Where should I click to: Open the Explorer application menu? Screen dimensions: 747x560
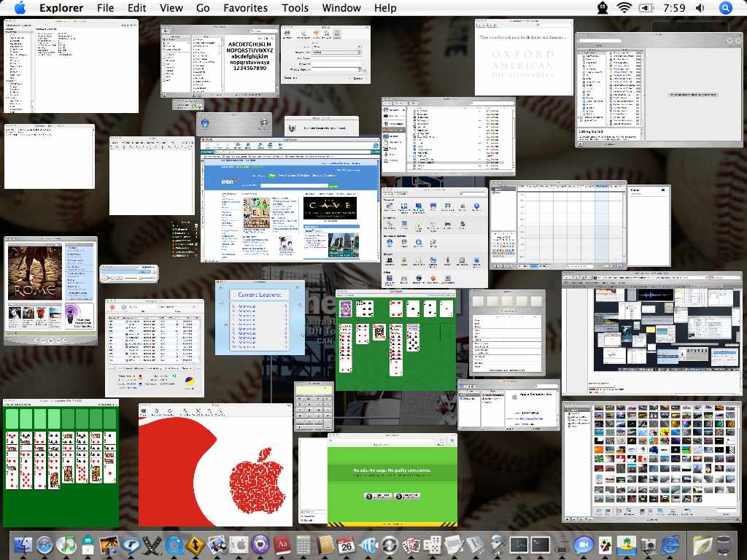[61, 8]
